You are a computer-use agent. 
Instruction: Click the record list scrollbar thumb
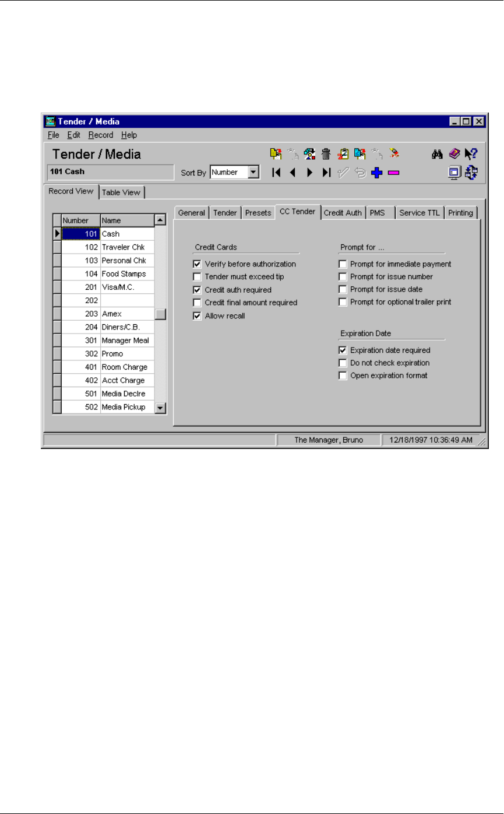[x=160, y=314]
